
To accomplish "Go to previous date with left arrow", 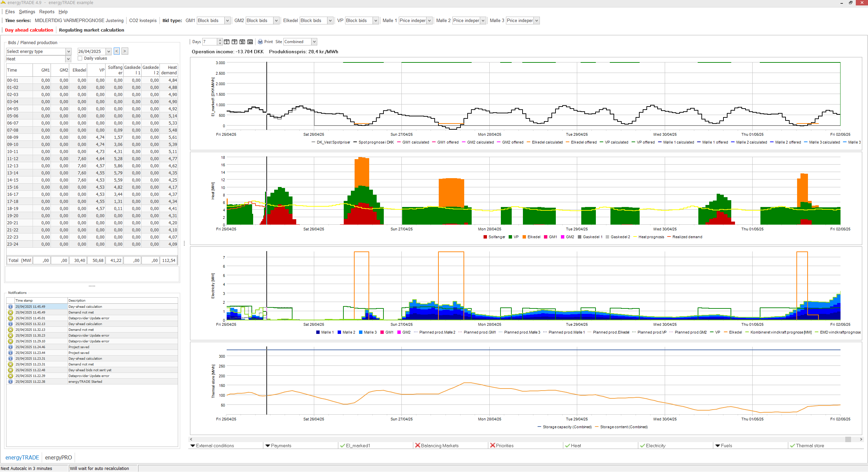I will [x=117, y=51].
